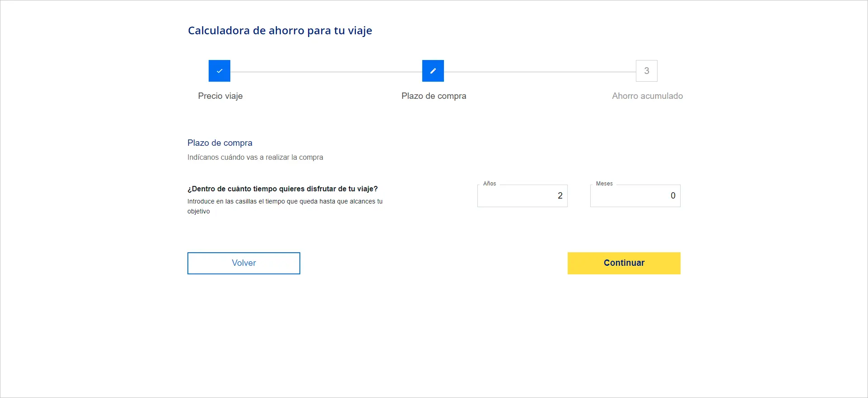Viewport: 868px width, 398px height.
Task: Click the pencil icon for current step
Action: [x=433, y=71]
